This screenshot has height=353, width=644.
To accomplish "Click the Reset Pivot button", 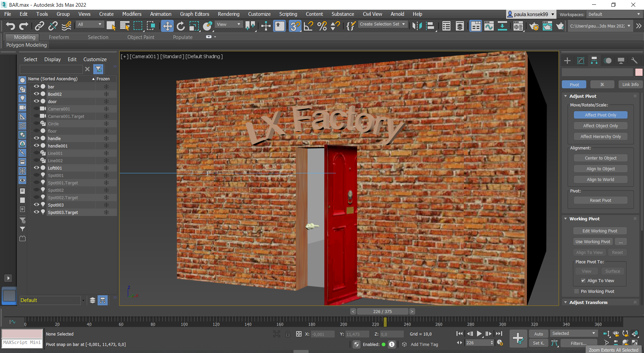I will (600, 200).
